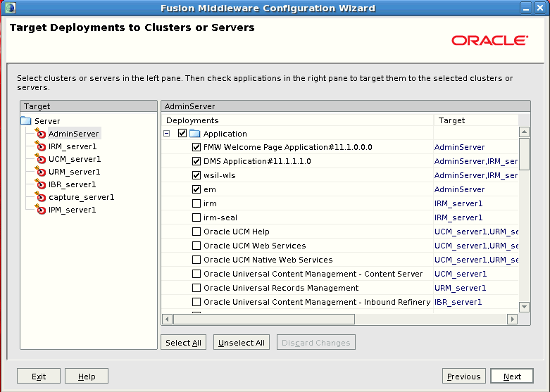This screenshot has height=392, width=550.
Task: Click the vertical scrollbar thumb
Action: click(524, 154)
